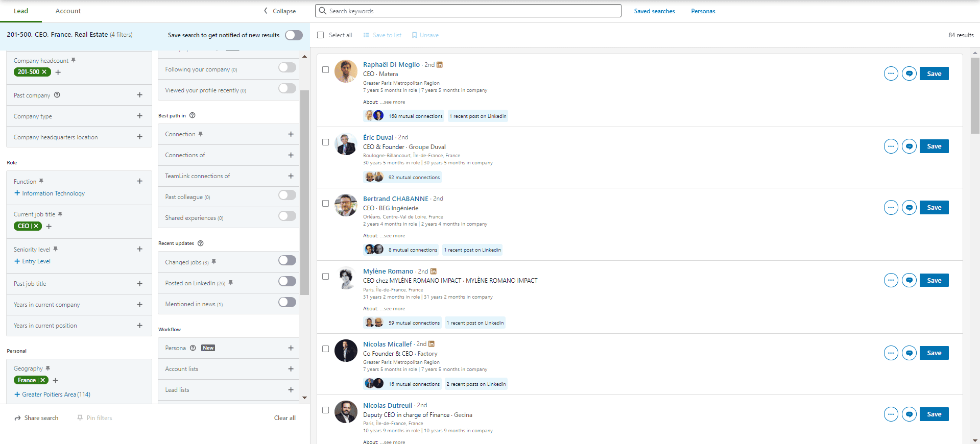Message Raphaël Di Meglio via chat icon
The height and width of the screenshot is (444, 980).
pyautogui.click(x=909, y=73)
